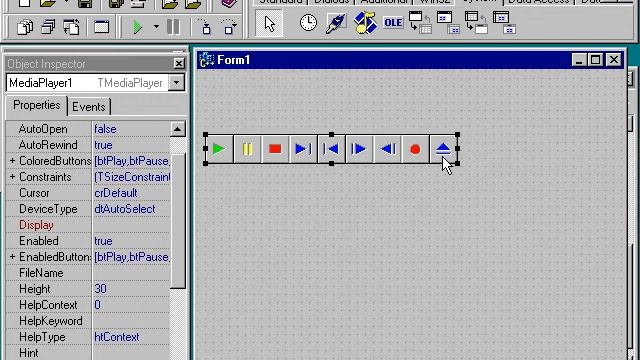Switch to the Properties tab

point(36,106)
